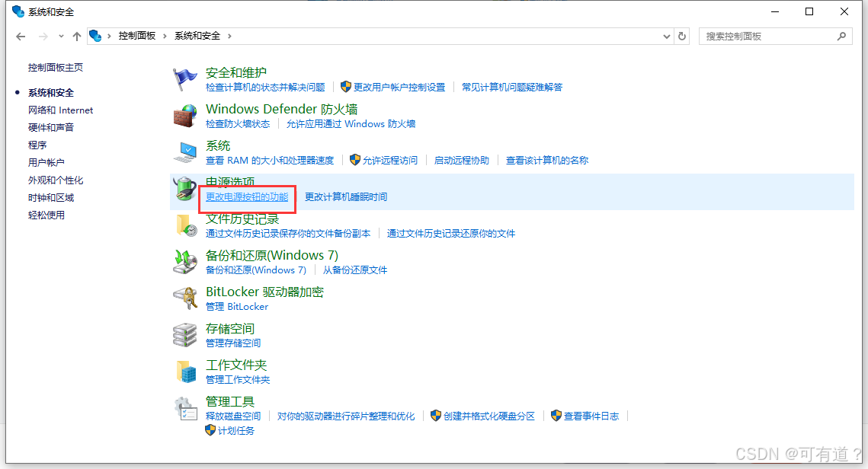Go up one level with up arrow
The image size is (868, 469).
pos(77,37)
